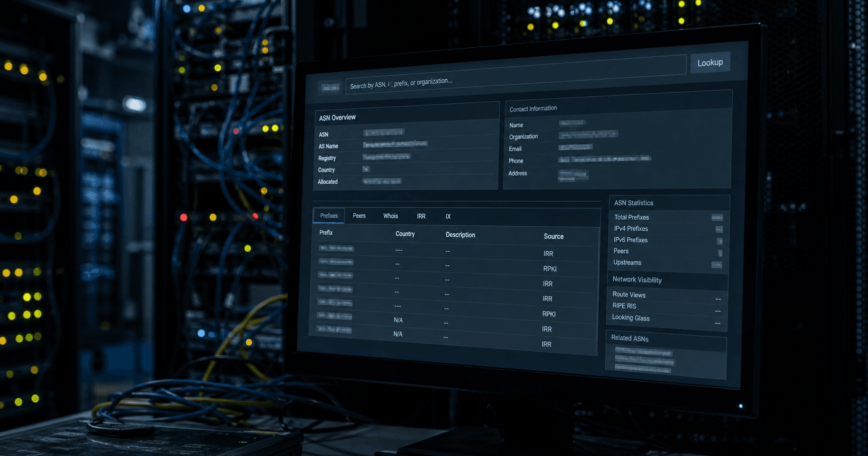Click the first N/A country cell
Image resolution: width=868 pixels, height=456 pixels.
click(x=398, y=320)
